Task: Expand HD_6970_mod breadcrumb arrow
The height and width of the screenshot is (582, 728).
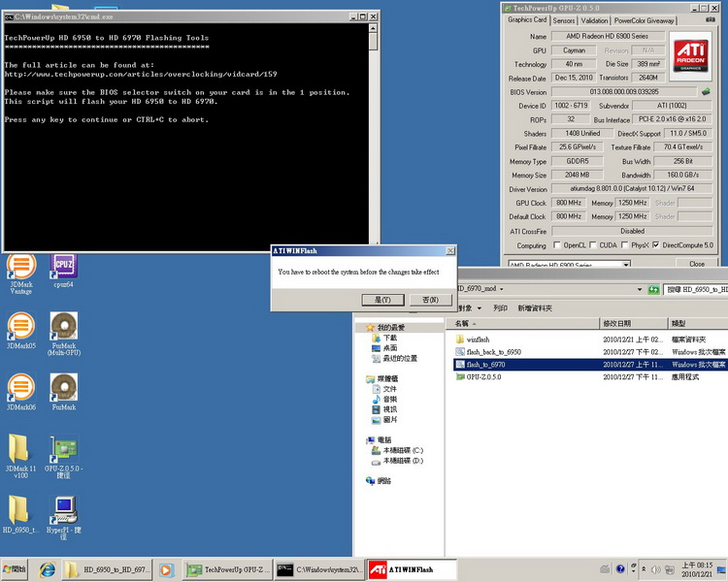Action: click(x=502, y=289)
